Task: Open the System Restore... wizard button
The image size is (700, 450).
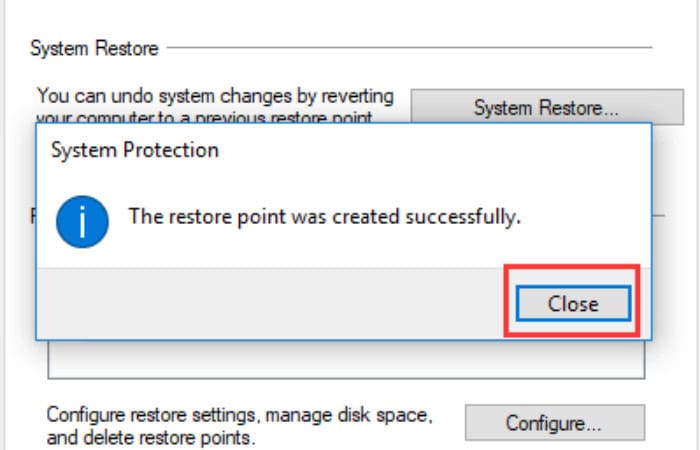Action: 547,107
